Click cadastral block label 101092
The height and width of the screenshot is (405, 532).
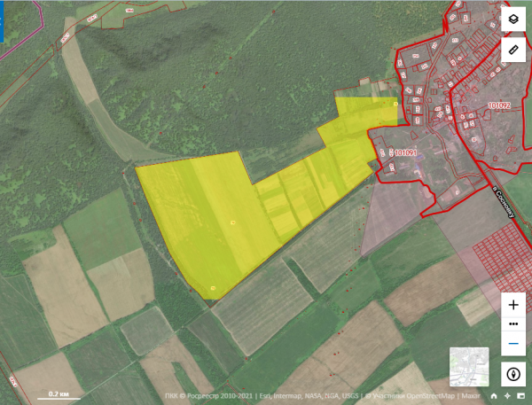[x=499, y=105]
